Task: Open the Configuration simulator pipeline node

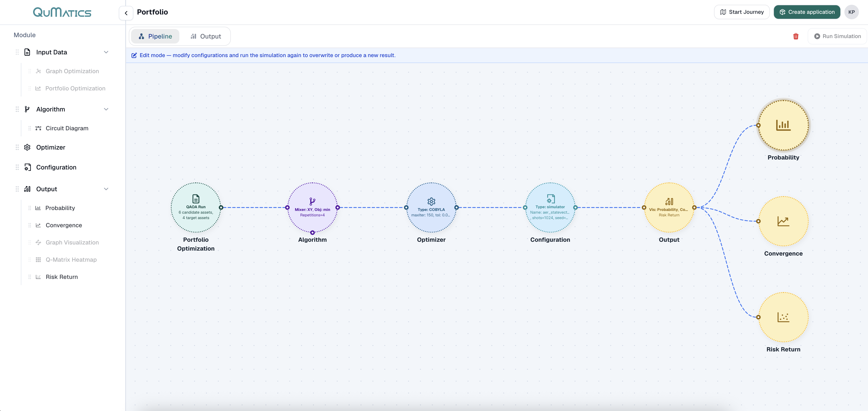Action: pos(550,208)
